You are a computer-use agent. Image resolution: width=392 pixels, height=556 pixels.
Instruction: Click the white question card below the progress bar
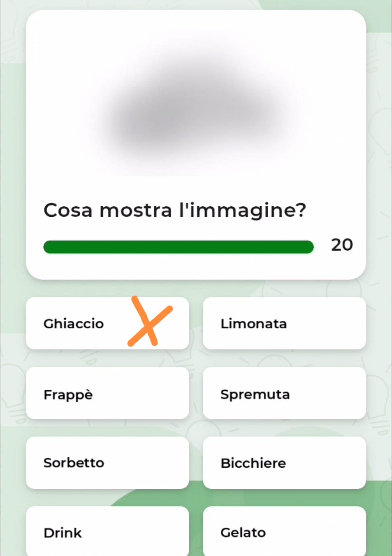[x=196, y=267]
